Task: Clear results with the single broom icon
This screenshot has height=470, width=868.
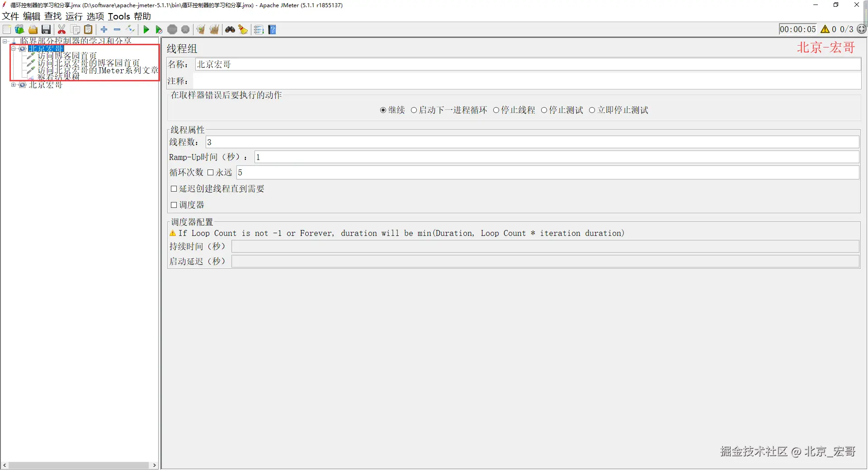Action: 201,29
